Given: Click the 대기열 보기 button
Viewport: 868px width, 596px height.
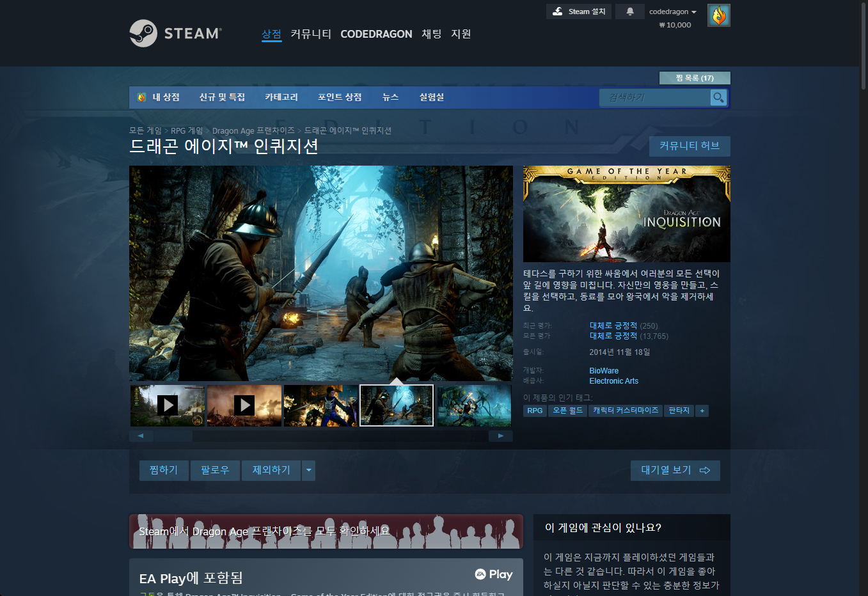Looking at the screenshot, I should (x=675, y=471).
